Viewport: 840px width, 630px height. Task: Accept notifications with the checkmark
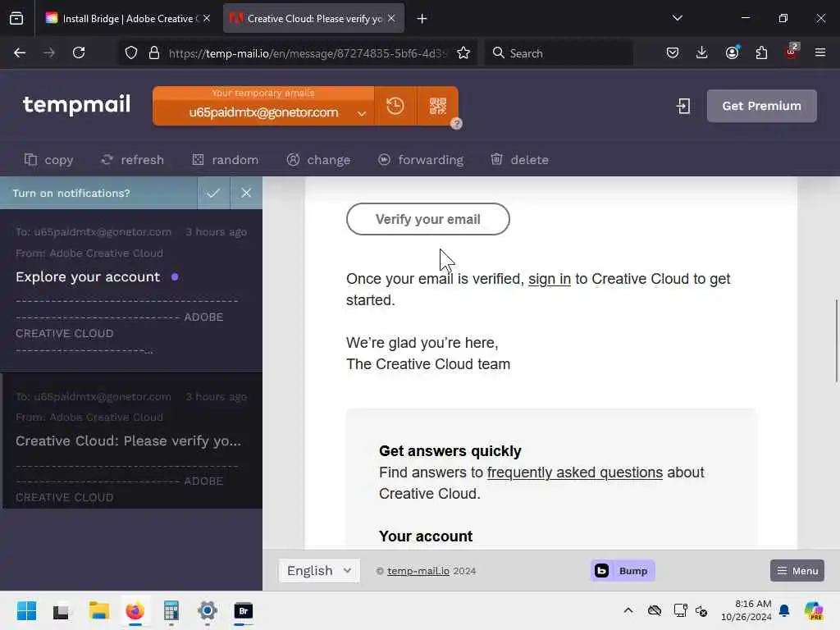point(213,193)
